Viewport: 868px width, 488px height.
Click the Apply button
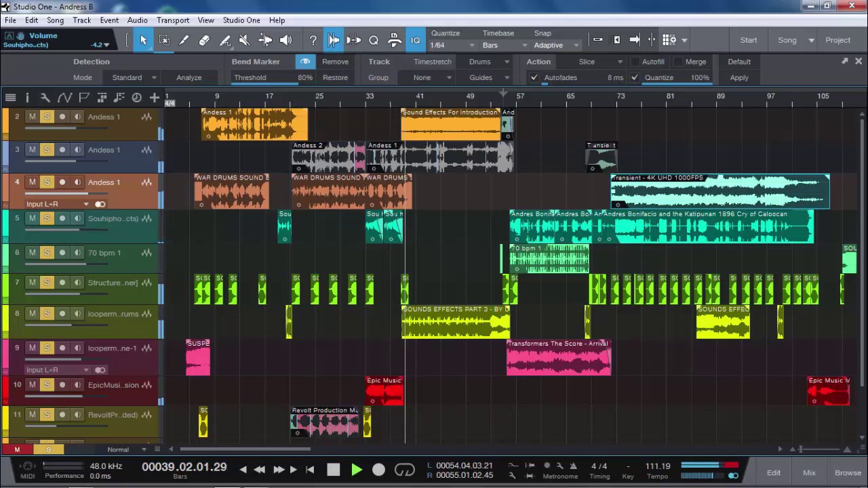pos(739,78)
